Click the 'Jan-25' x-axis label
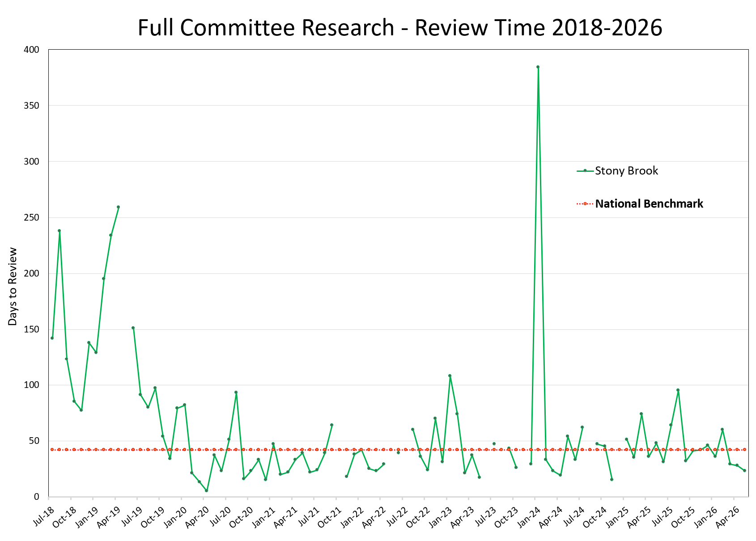The image size is (756, 541). (x=617, y=517)
